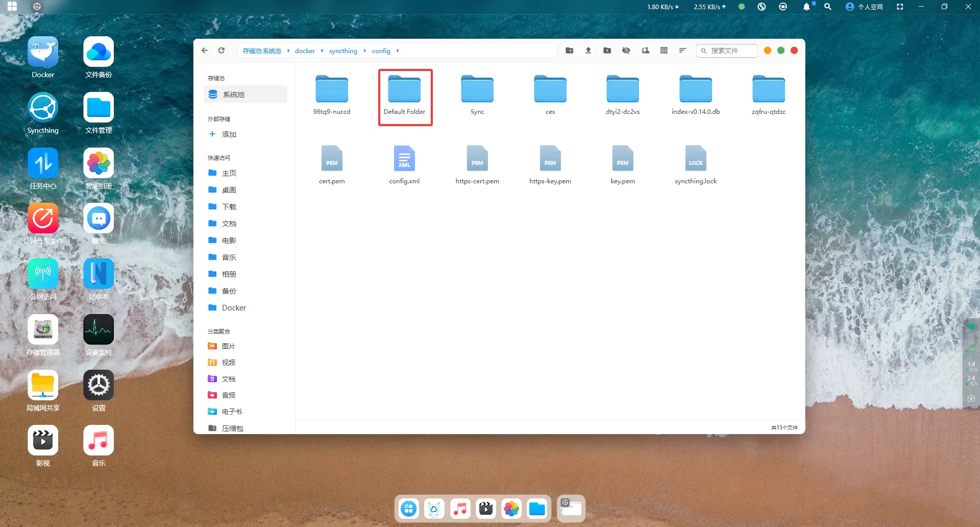
Task: Click docker in the breadcrumb path
Action: 305,51
